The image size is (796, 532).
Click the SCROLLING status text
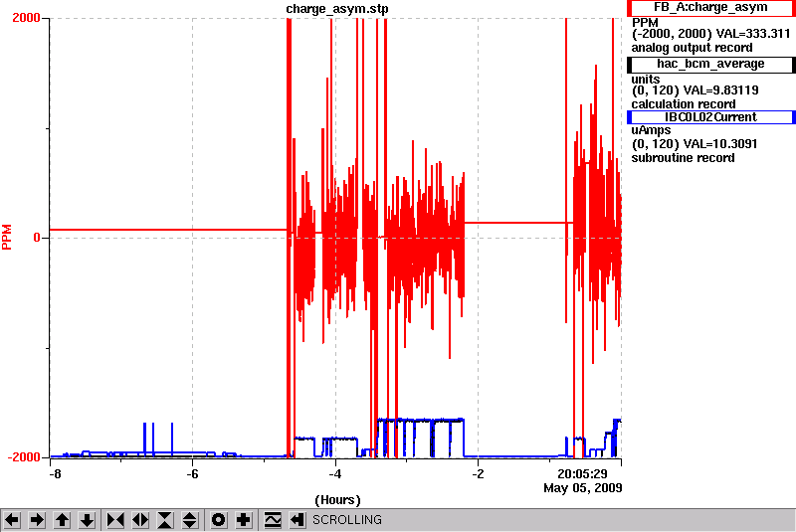[x=347, y=520]
